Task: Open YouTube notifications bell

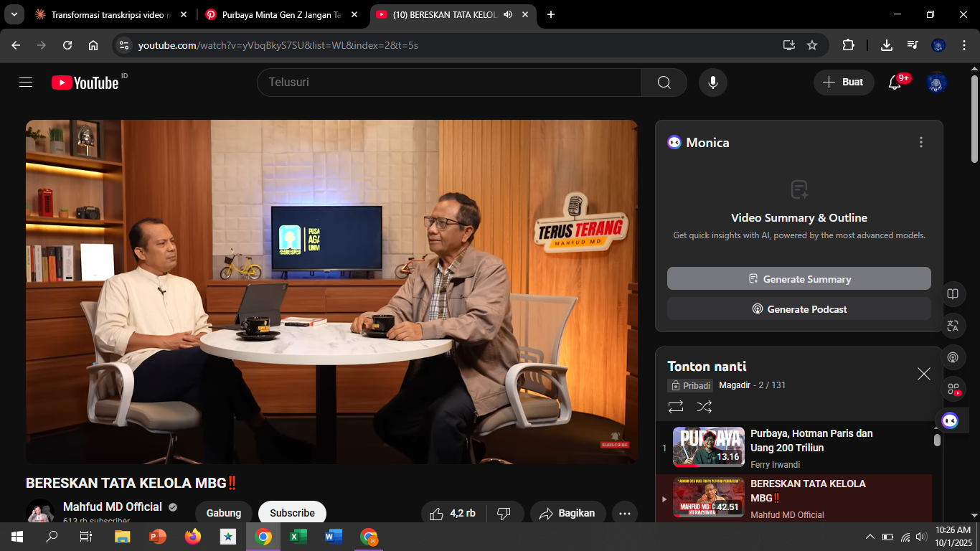Action: [x=895, y=83]
